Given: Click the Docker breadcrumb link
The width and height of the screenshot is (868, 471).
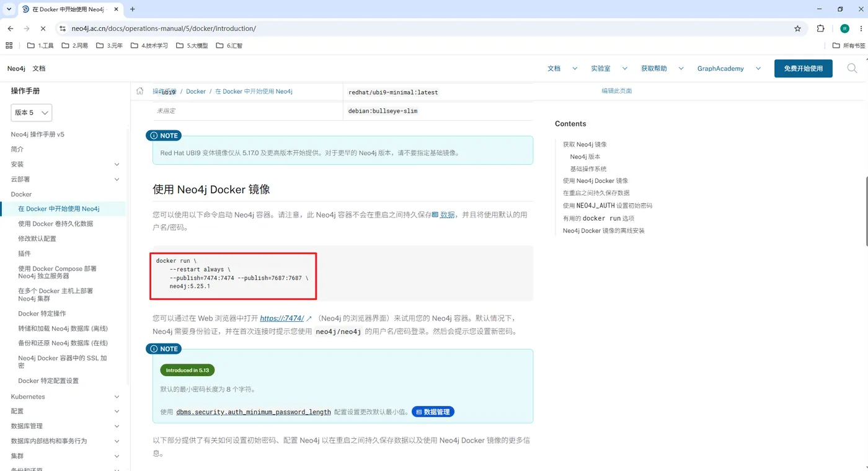Looking at the screenshot, I should (x=196, y=91).
